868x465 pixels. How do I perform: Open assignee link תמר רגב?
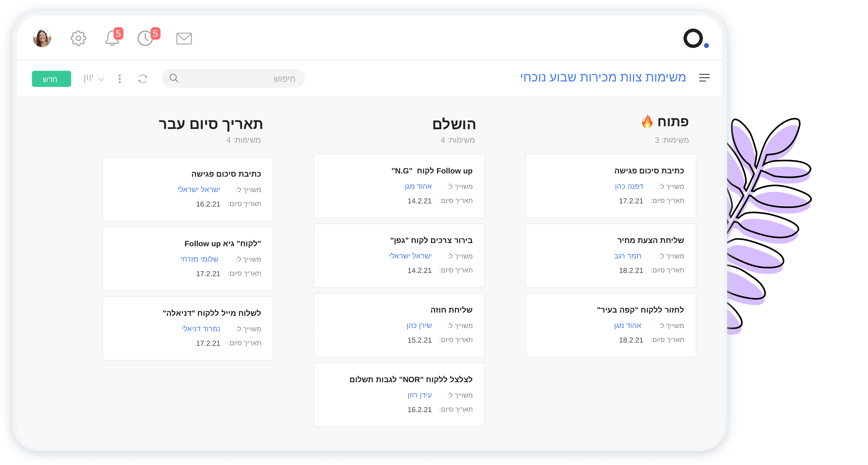(627, 256)
